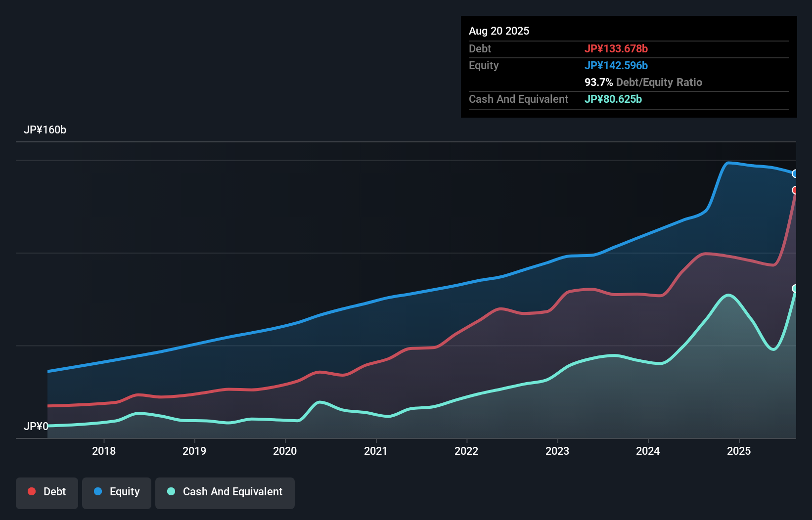This screenshot has height=520, width=812.
Task: Select the teal Cash And Equivalent legend dot
Action: [x=171, y=492]
